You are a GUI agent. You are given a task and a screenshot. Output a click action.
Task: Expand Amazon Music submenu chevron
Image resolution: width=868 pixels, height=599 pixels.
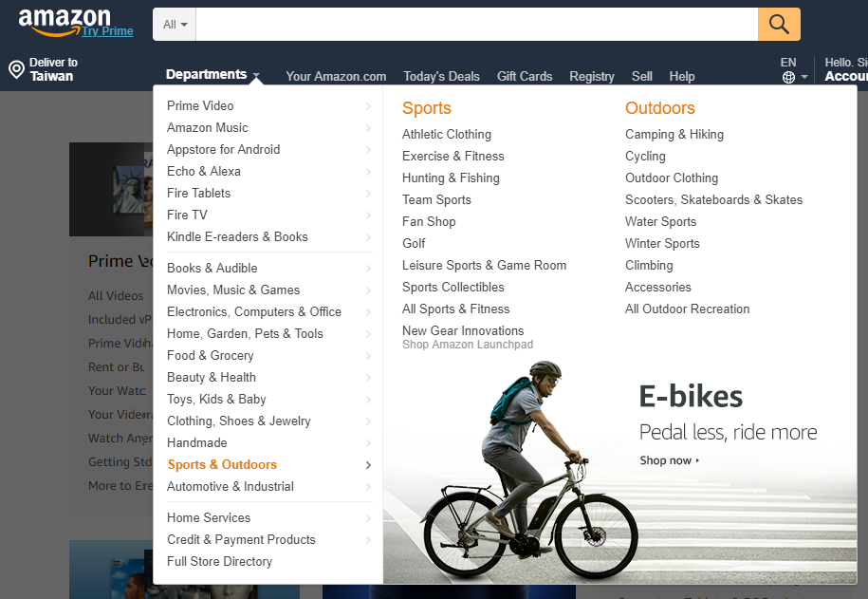click(x=368, y=128)
